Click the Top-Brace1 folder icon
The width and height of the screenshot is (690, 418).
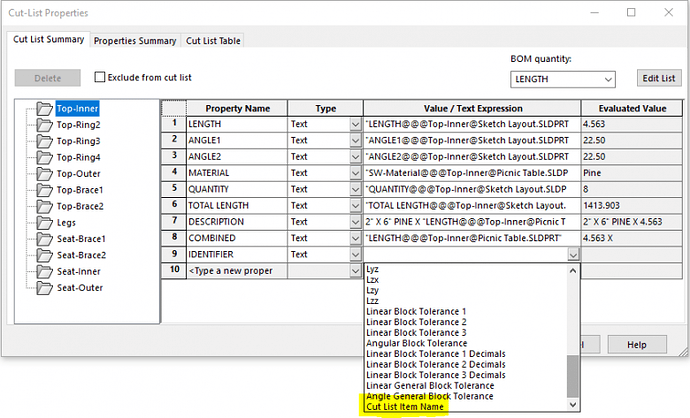click(44, 190)
